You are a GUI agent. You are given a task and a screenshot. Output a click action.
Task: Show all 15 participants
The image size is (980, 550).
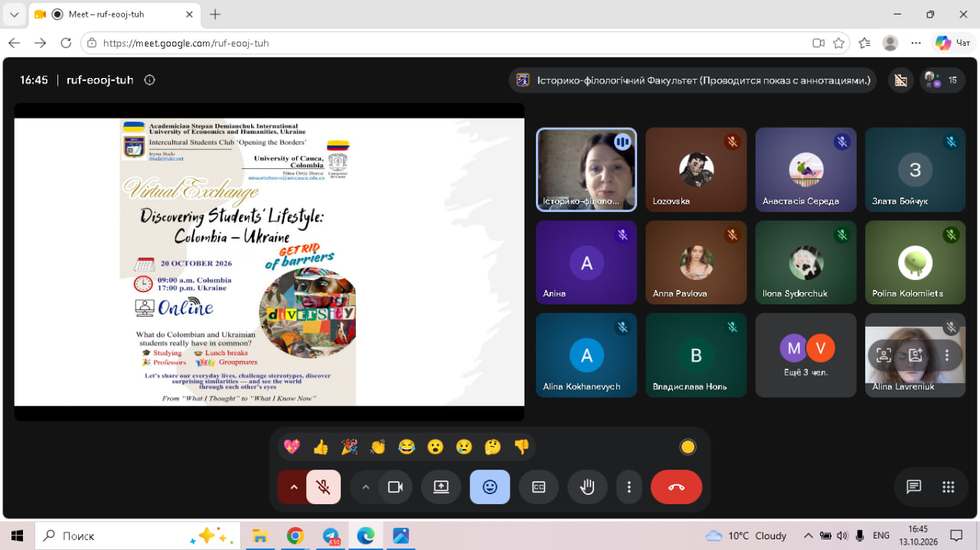tap(942, 80)
